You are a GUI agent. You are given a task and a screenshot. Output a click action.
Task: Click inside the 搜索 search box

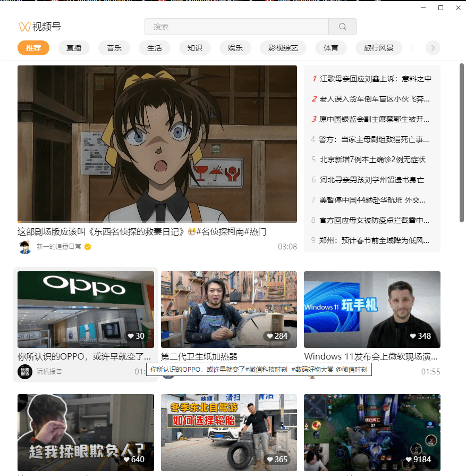(x=234, y=27)
